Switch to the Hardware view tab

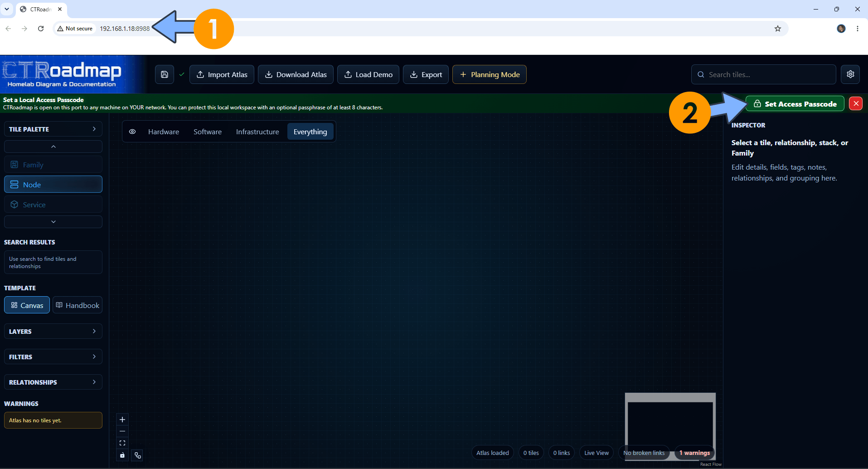point(164,132)
